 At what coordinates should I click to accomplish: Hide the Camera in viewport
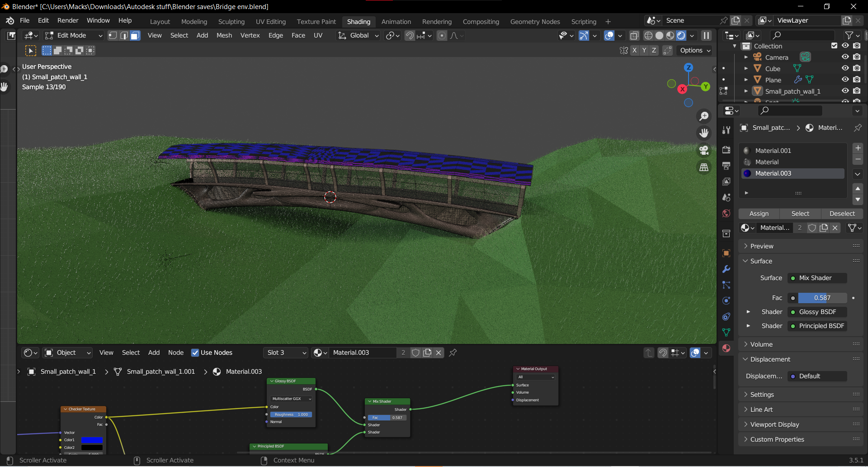pos(845,57)
